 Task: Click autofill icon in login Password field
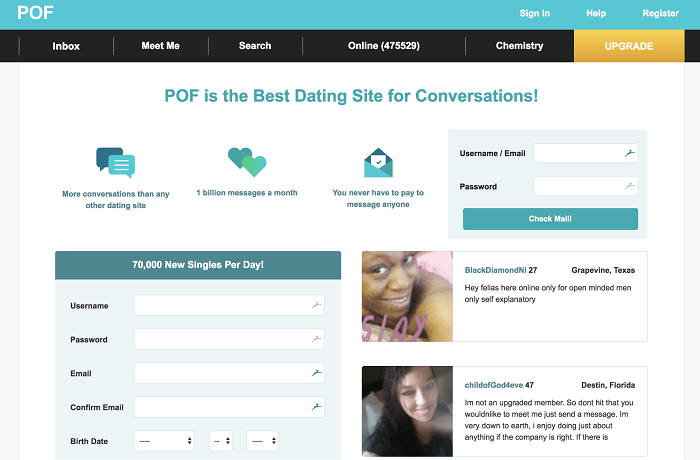click(629, 186)
